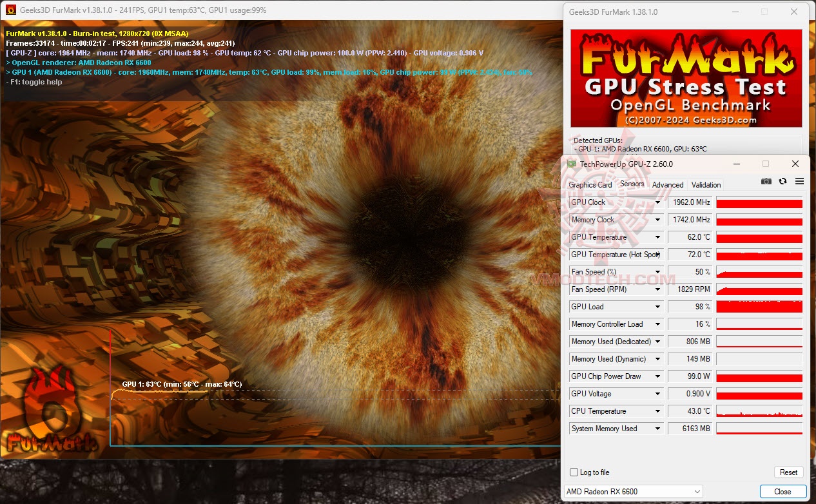Viewport: 816px width, 504px height.
Task: Click the FurMark GPU Stress Test banner
Action: click(x=686, y=78)
